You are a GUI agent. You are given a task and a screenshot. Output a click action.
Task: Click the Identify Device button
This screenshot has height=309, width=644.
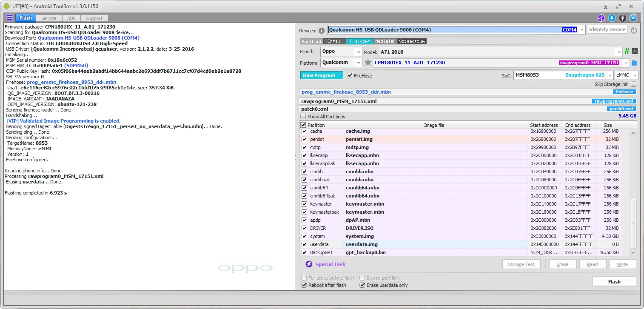click(607, 30)
